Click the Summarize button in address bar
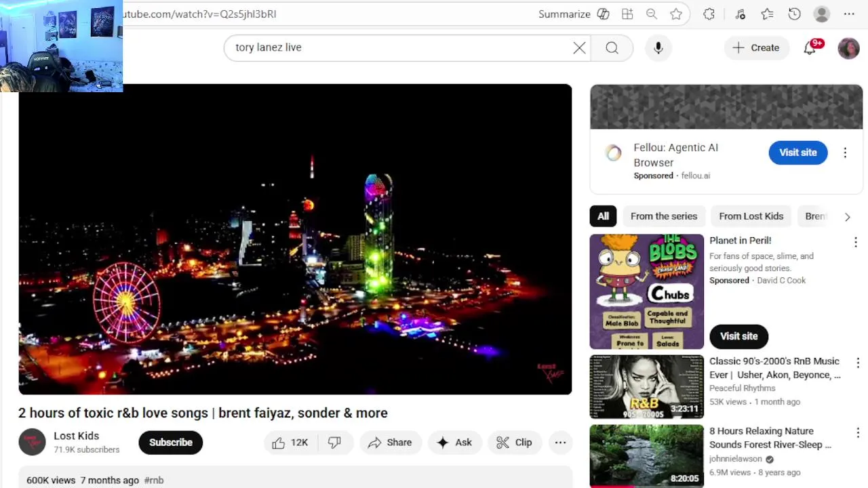Screen dimensions: 868x488 (564, 14)
